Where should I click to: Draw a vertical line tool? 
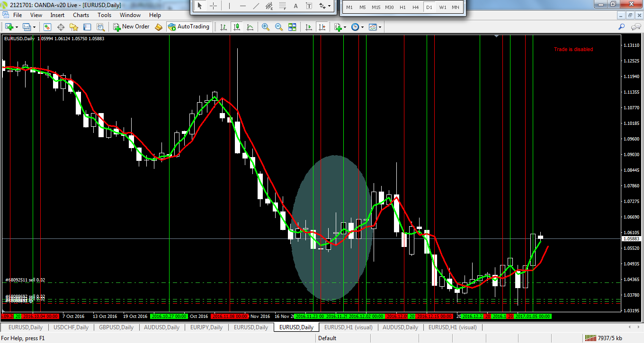(x=229, y=6)
